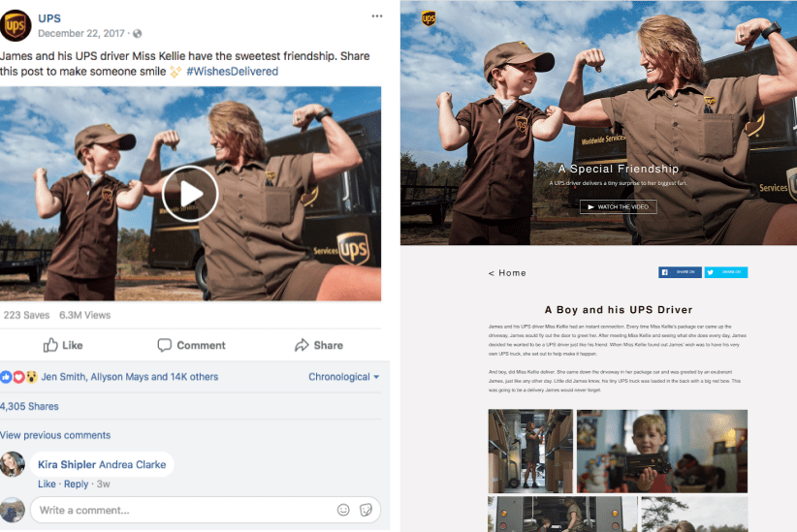Click your own avatar beside comment box
Screen dimensions: 797x532
[13, 510]
